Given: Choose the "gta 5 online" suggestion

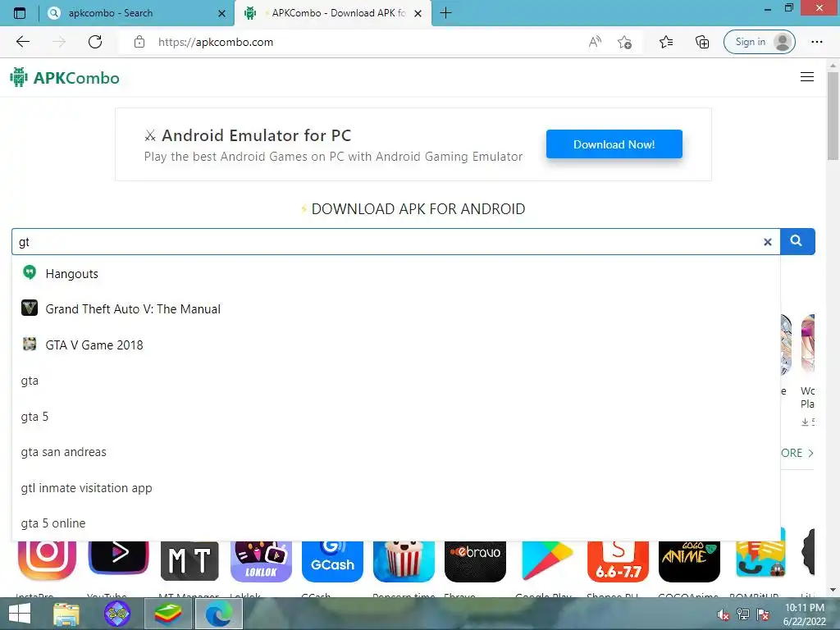Looking at the screenshot, I should pyautogui.click(x=396, y=523).
